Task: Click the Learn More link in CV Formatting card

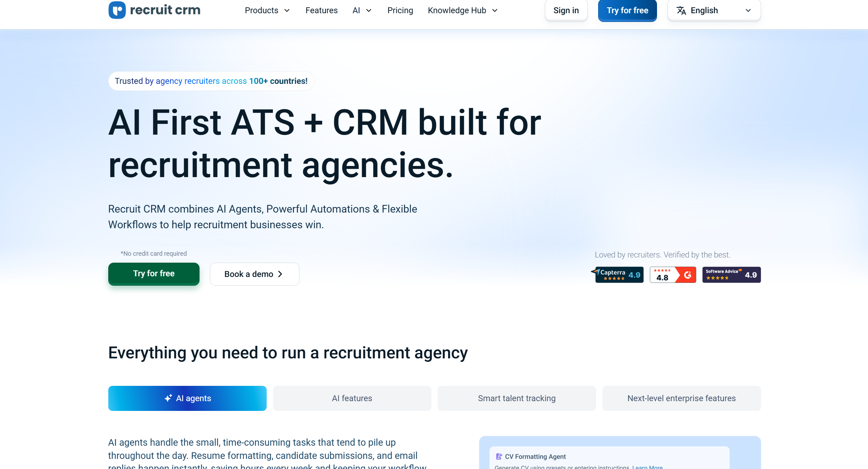Action: coord(647,467)
